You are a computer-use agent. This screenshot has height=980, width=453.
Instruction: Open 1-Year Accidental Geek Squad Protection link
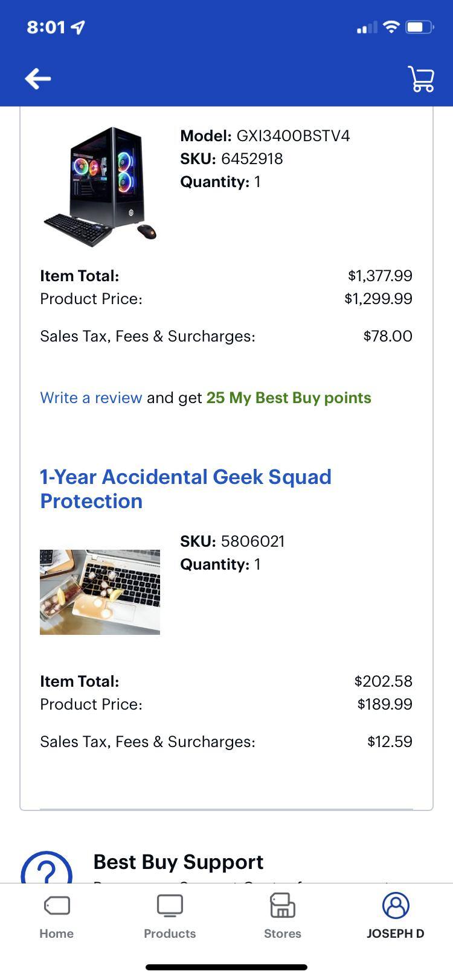pyautogui.click(x=185, y=489)
